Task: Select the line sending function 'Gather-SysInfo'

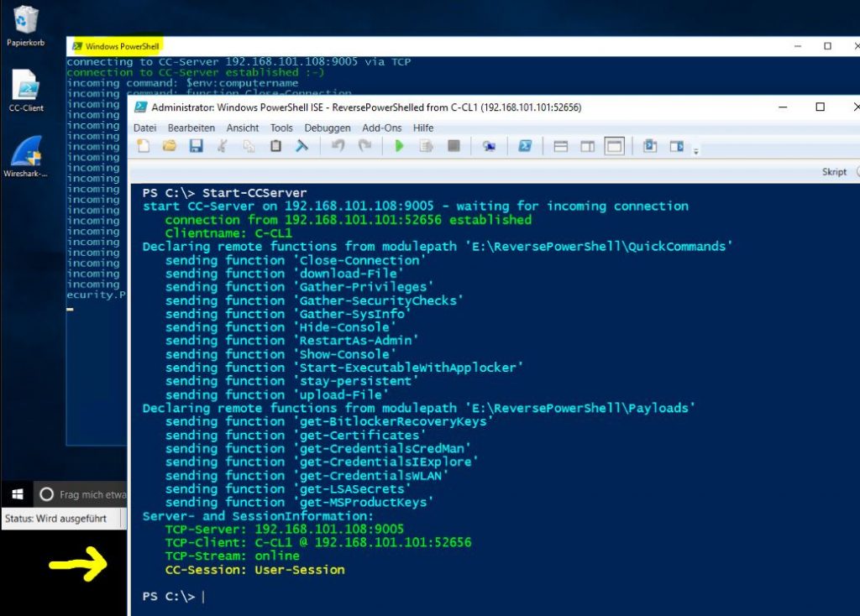Action: coord(288,314)
